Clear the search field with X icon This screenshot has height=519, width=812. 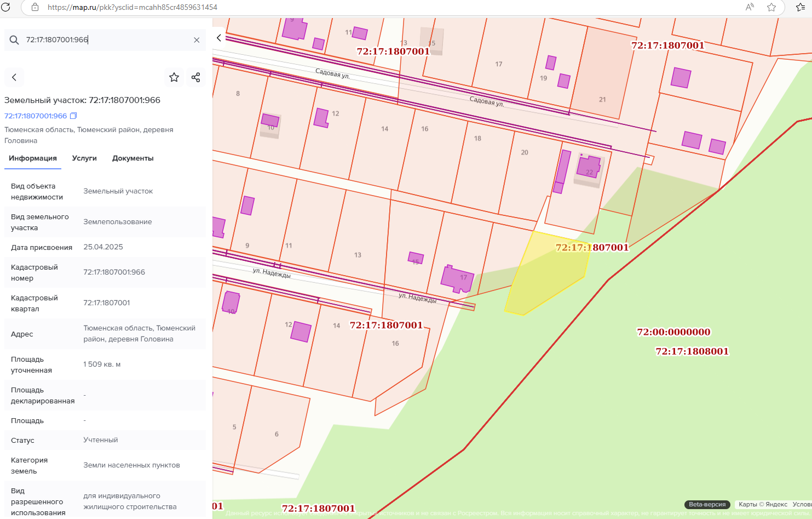(x=197, y=40)
